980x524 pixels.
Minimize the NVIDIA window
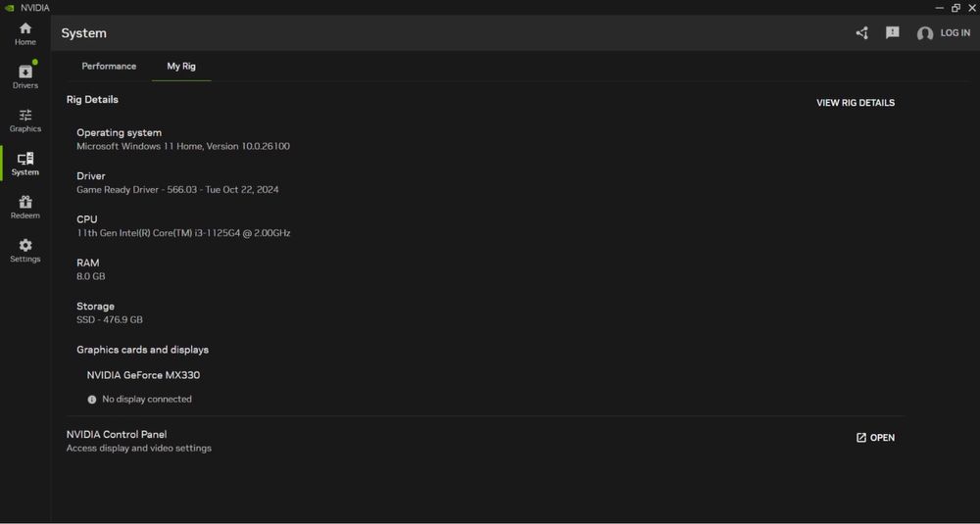click(940, 8)
